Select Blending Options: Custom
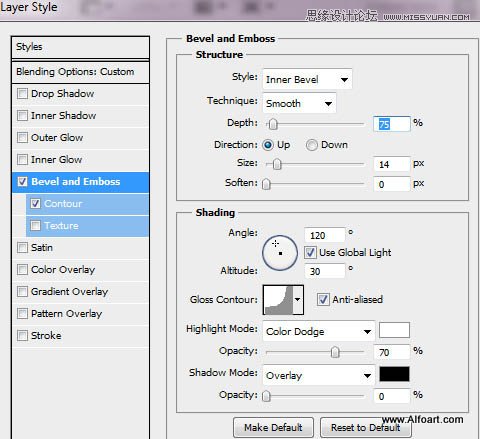The height and width of the screenshot is (439, 480). (x=80, y=72)
